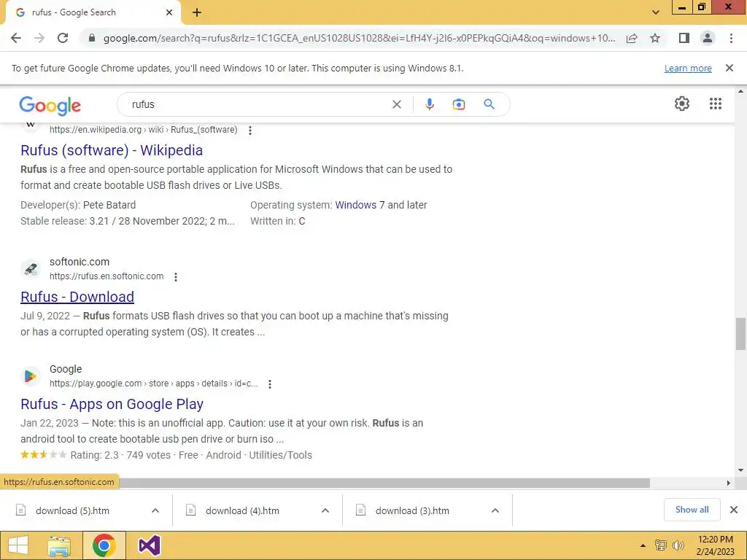Share this page from address bar
Image resolution: width=747 pixels, height=560 pixels.
coord(632,38)
